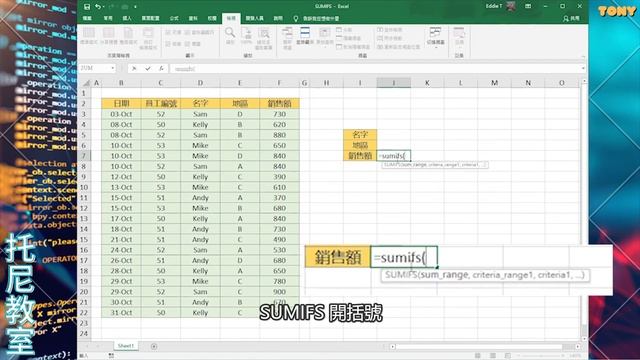This screenshot has height=360, width=640.
Task: Open a New Window (開新視窗)
Action: 287,38
